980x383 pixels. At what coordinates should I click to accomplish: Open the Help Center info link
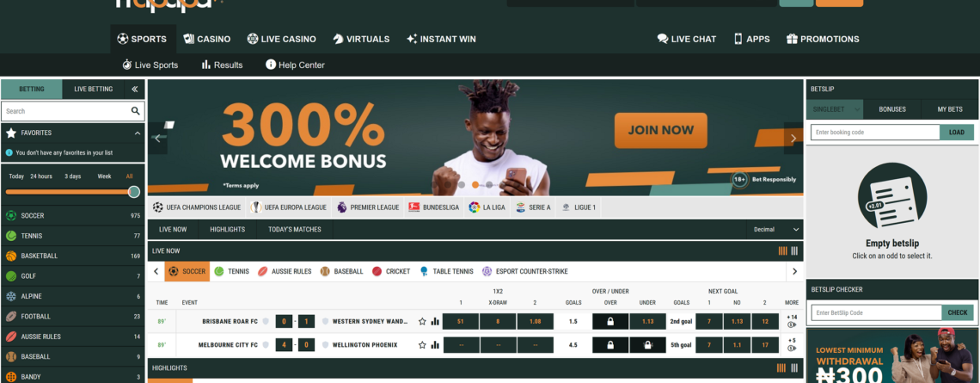tap(295, 65)
